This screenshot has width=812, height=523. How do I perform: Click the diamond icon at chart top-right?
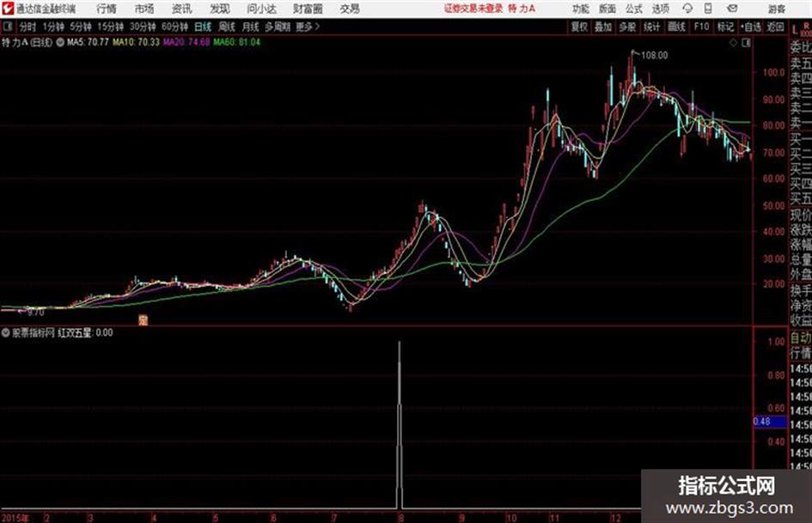point(733,43)
